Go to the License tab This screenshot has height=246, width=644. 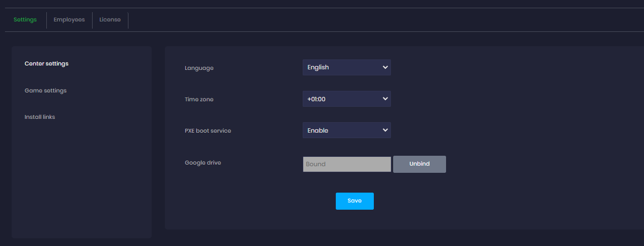tap(110, 20)
